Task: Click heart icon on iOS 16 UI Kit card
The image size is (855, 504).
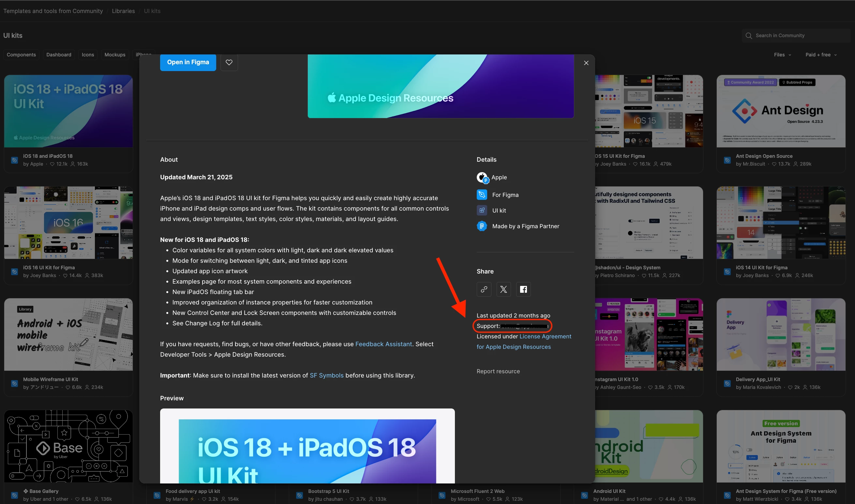Action: (x=65, y=275)
